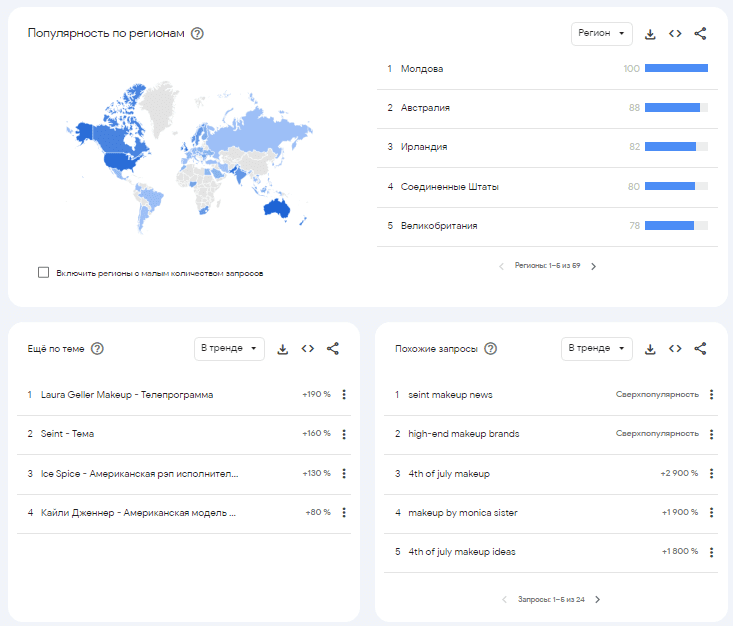
Task: Download region popularity data
Action: pyautogui.click(x=650, y=34)
